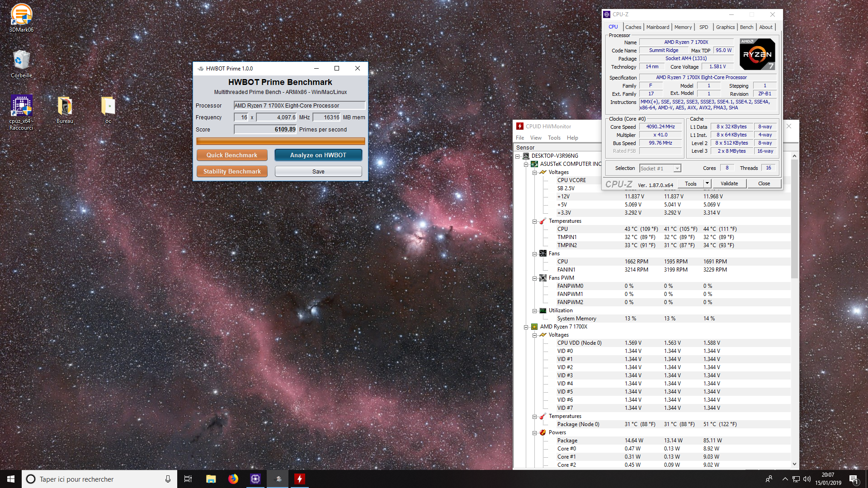Open the Corbeille recycle bin icon

tap(21, 64)
